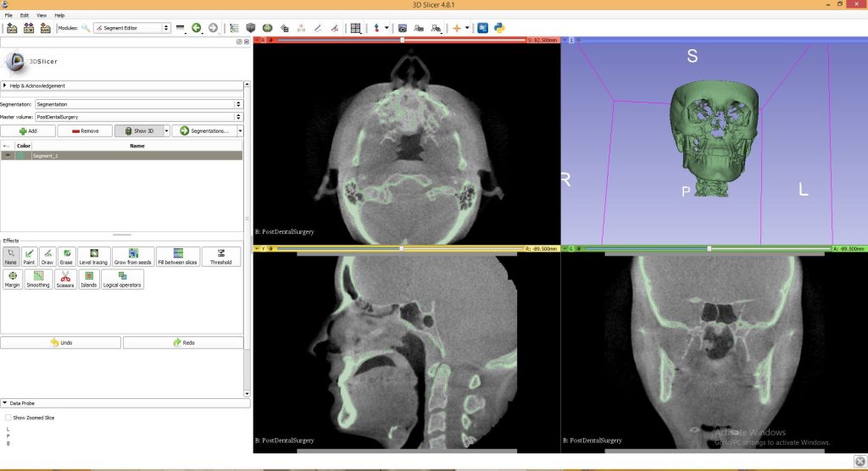The height and width of the screenshot is (471, 868).
Task: Click the Save data toolbar icon
Action: (x=46, y=28)
